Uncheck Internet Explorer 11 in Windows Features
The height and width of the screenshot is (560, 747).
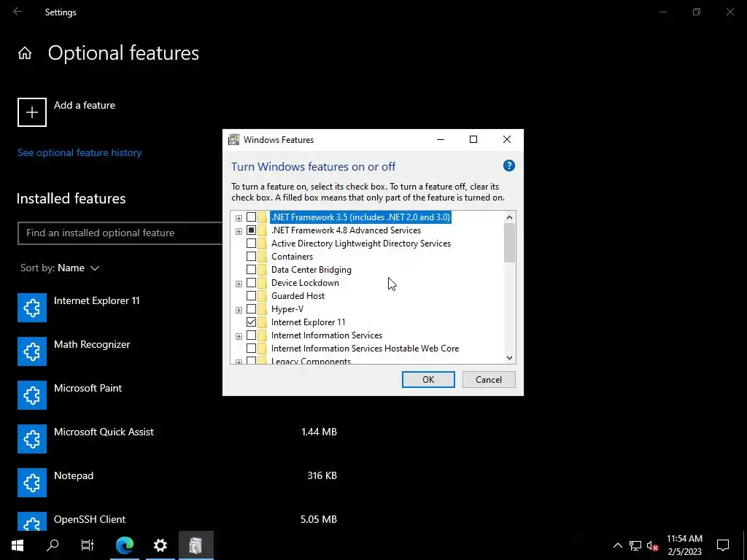point(251,322)
